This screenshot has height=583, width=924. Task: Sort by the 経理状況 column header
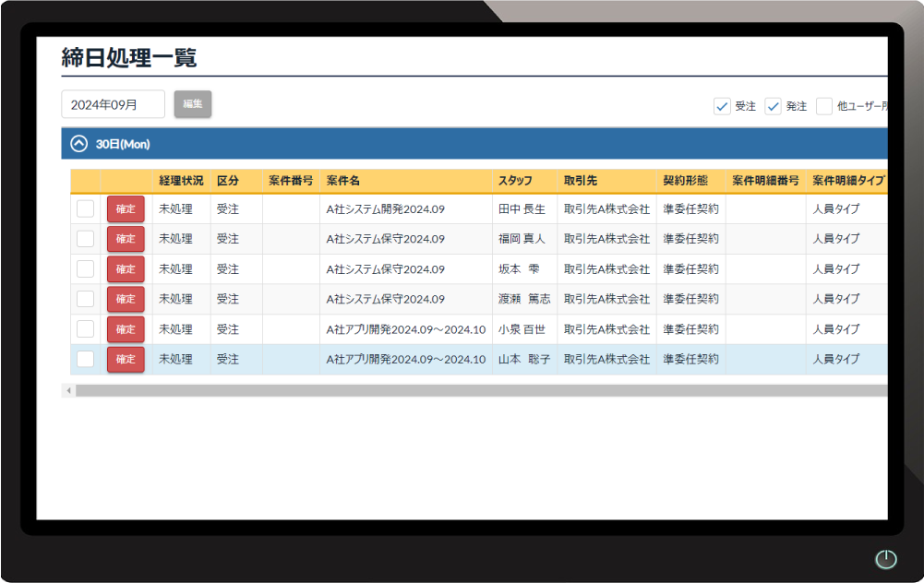point(181,181)
